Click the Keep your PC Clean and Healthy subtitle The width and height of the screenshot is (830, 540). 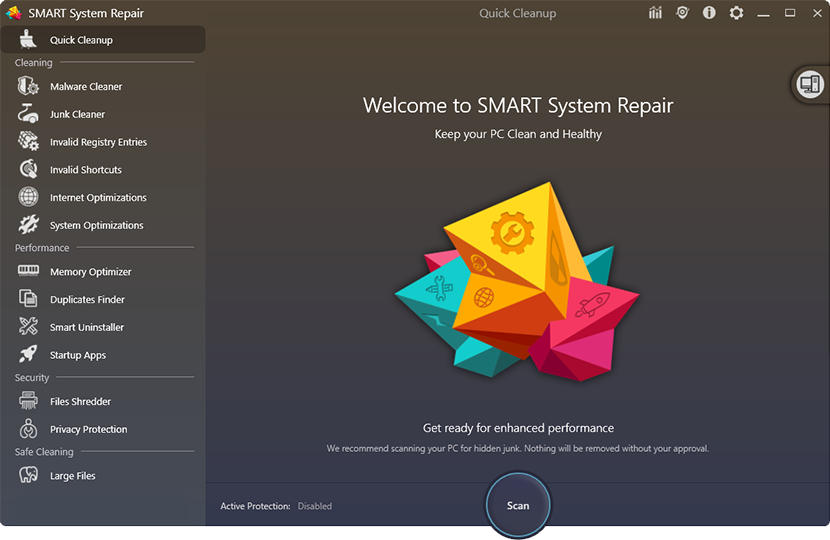[518, 134]
